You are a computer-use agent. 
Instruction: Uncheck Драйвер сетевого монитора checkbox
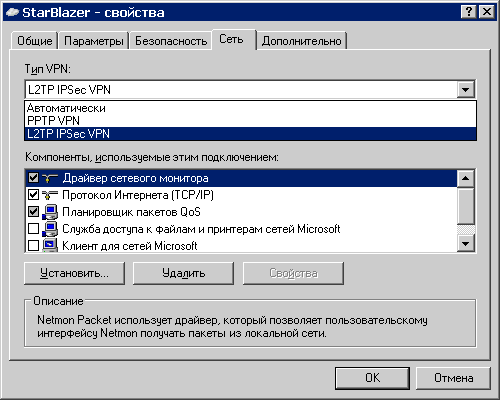point(33,178)
